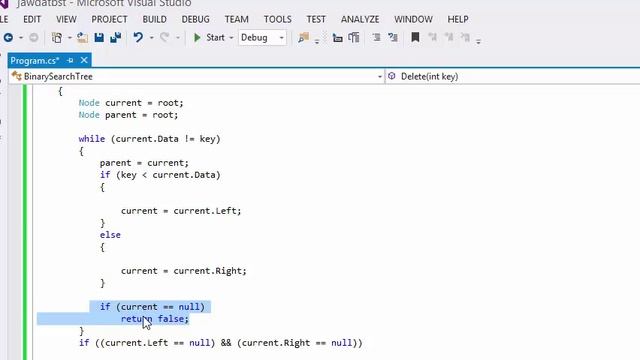This screenshot has height=360, width=640.
Task: Open the Debug solution configuration dropdown
Action: click(262, 38)
